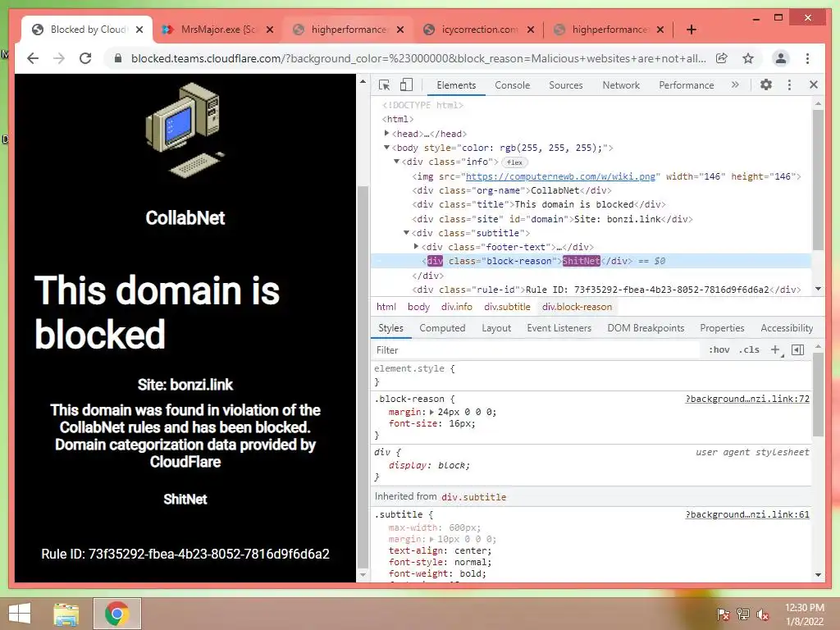Open the Properties pane tab

(x=722, y=328)
